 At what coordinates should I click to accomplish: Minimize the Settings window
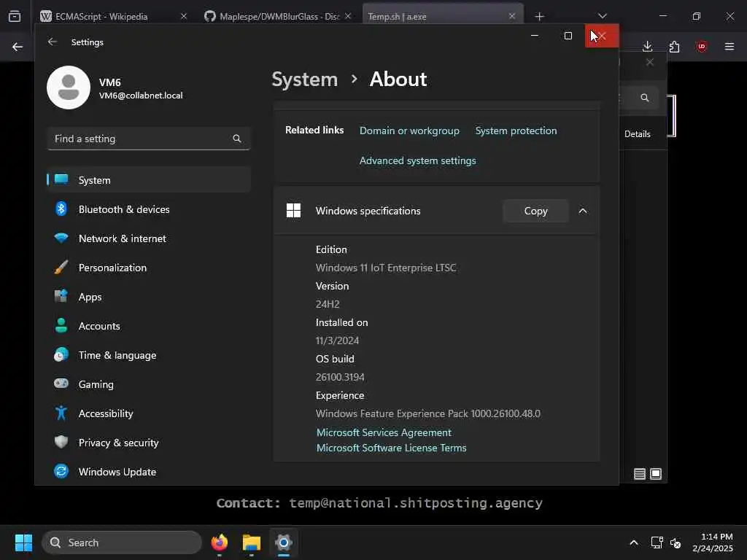point(535,36)
